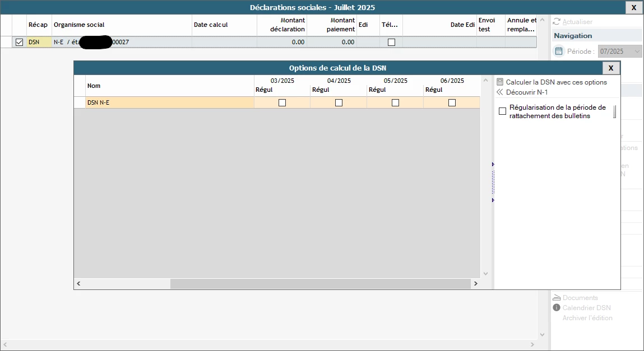
Task: Click Calculer la DSN avec ces options
Action: pos(556,82)
